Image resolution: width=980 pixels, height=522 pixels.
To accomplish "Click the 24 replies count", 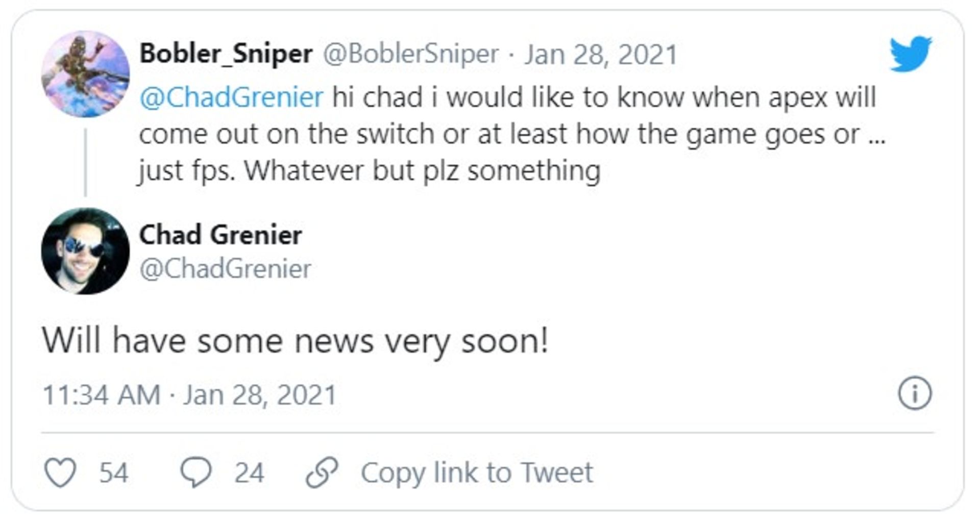I will (x=249, y=472).
